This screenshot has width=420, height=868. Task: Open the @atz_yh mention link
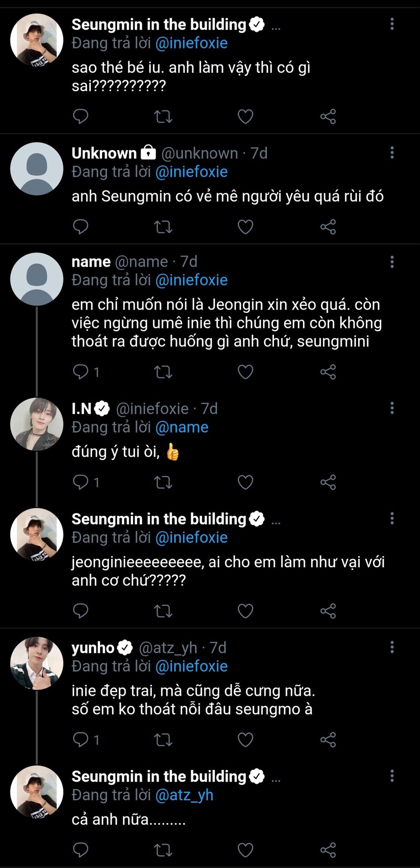pyautogui.click(x=184, y=795)
